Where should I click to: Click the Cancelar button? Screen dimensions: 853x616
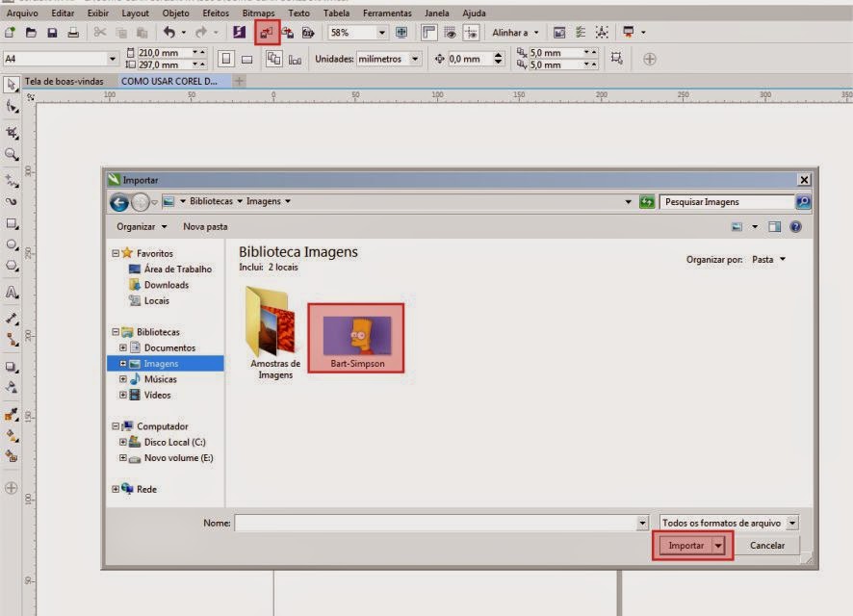pos(767,545)
